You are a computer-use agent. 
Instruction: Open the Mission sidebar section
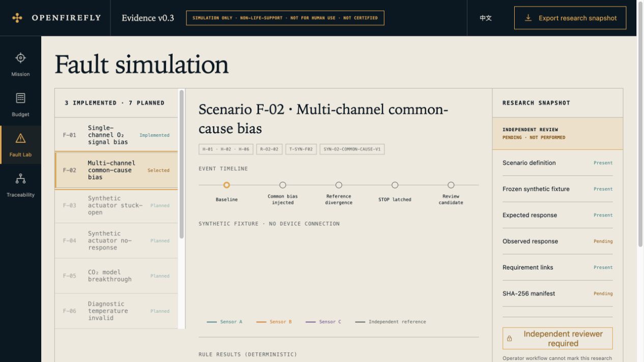(x=20, y=65)
